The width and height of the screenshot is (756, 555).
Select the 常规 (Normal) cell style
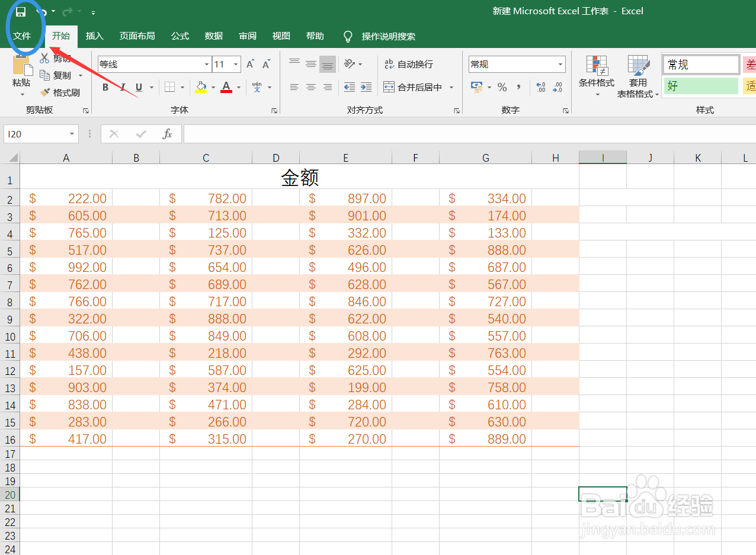[x=701, y=65]
